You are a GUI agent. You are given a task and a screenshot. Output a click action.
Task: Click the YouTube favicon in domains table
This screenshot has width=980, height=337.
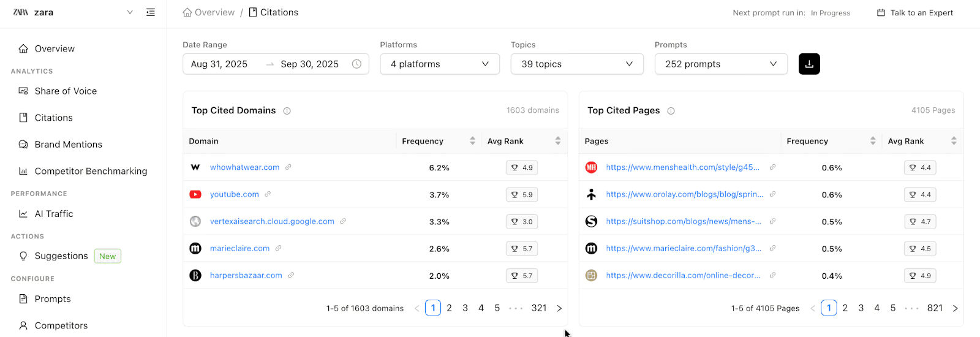point(195,194)
